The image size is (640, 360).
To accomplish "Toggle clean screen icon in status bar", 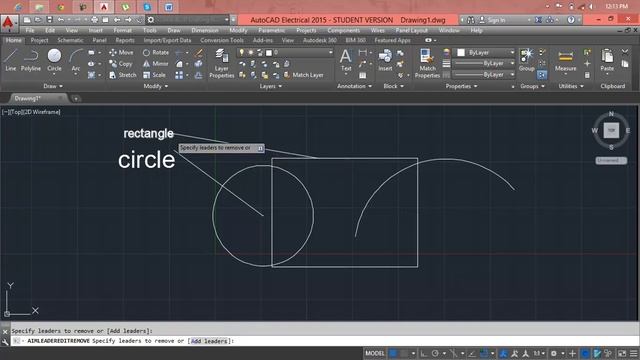I will point(622,353).
